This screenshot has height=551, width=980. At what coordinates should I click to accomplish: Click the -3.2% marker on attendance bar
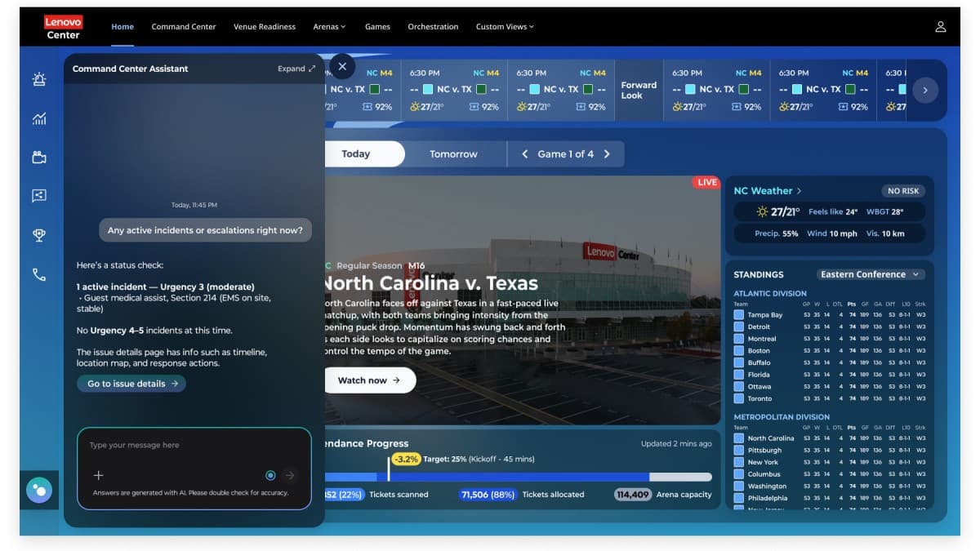click(406, 459)
